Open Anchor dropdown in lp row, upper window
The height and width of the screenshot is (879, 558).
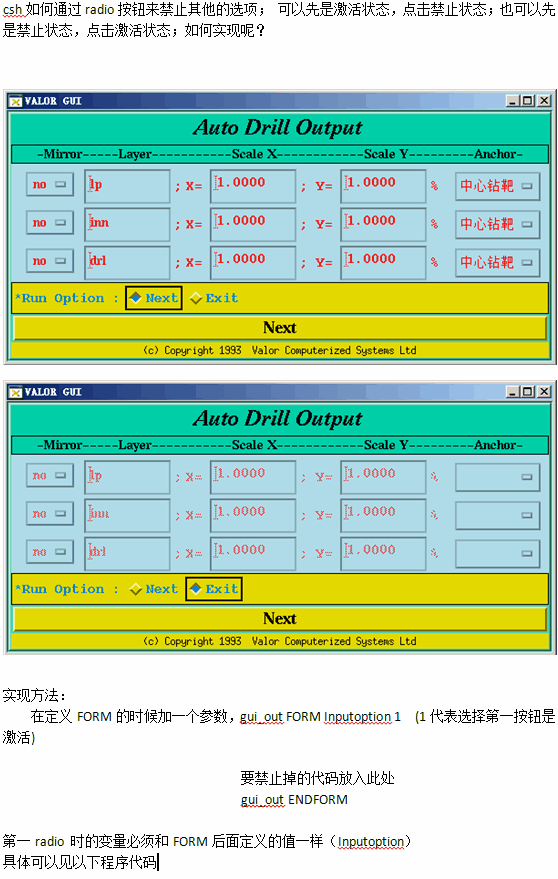(x=497, y=186)
